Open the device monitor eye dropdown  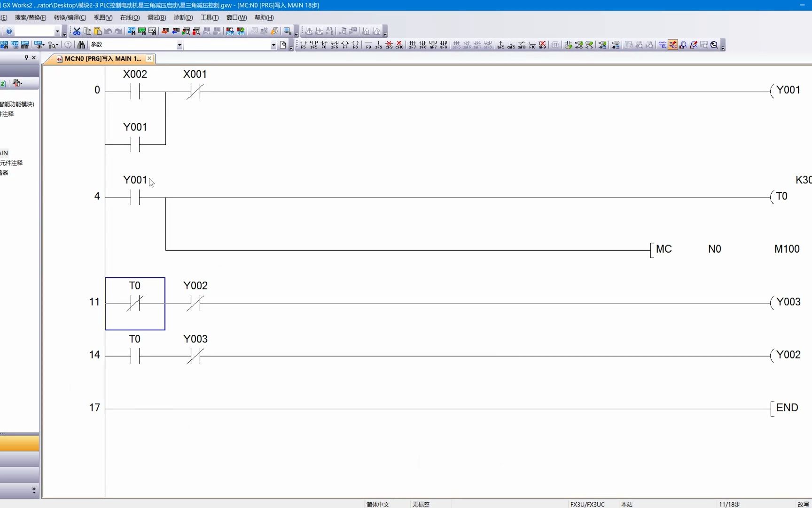(39, 45)
